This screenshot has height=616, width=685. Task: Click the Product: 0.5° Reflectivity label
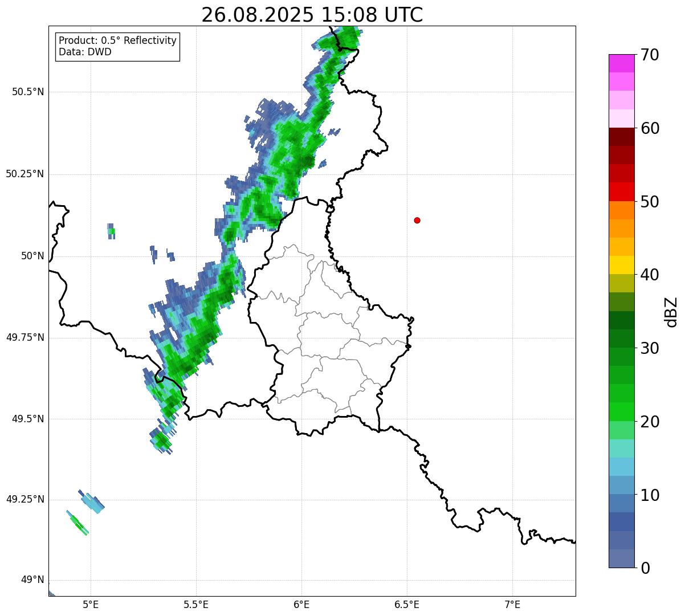pos(117,41)
